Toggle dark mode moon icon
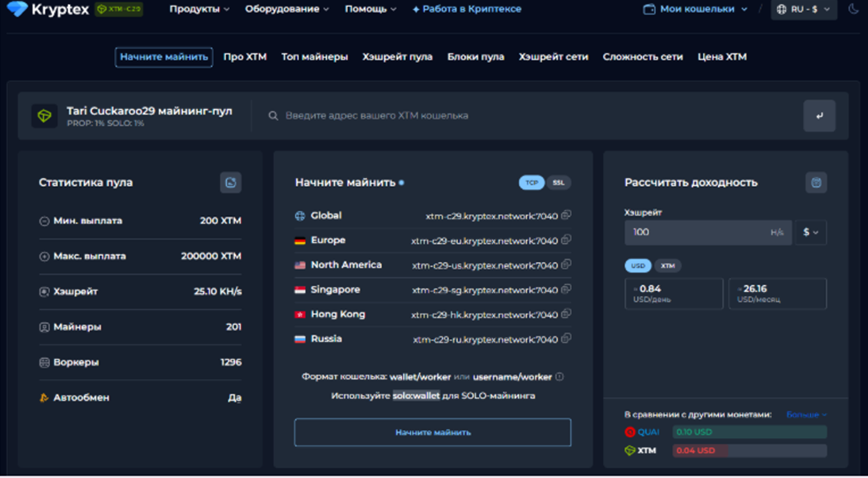 tap(853, 9)
